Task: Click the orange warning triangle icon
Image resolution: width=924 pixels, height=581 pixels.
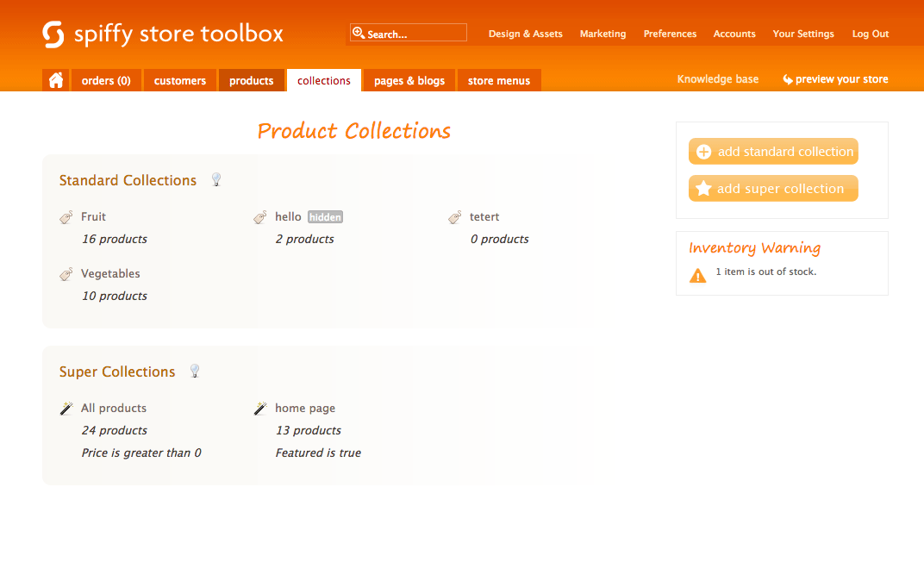Action: pyautogui.click(x=697, y=275)
